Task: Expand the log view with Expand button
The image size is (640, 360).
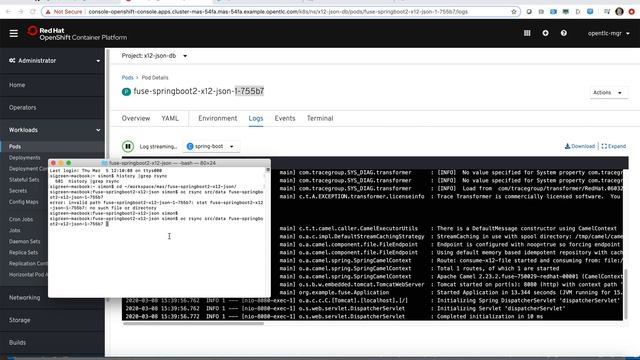Action: [613, 146]
